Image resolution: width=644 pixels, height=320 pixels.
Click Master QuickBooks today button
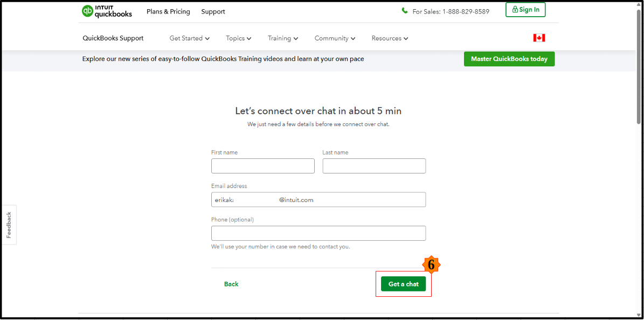(x=509, y=59)
